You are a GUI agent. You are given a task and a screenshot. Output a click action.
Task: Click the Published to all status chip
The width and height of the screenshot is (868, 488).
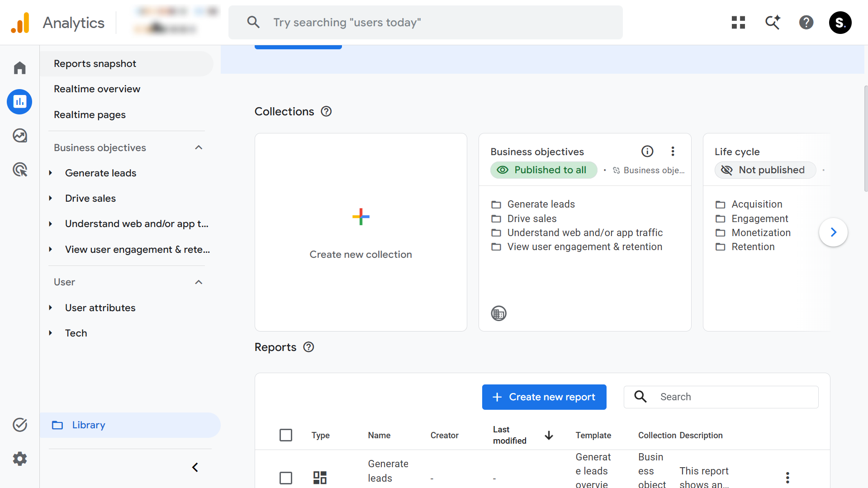click(544, 170)
